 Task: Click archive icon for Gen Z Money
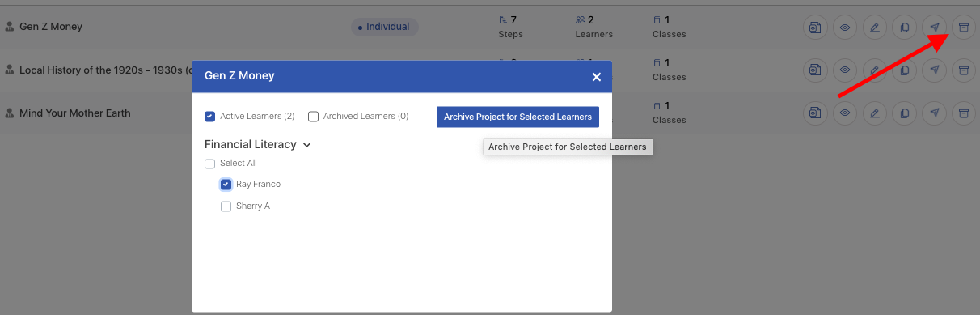pyautogui.click(x=963, y=27)
